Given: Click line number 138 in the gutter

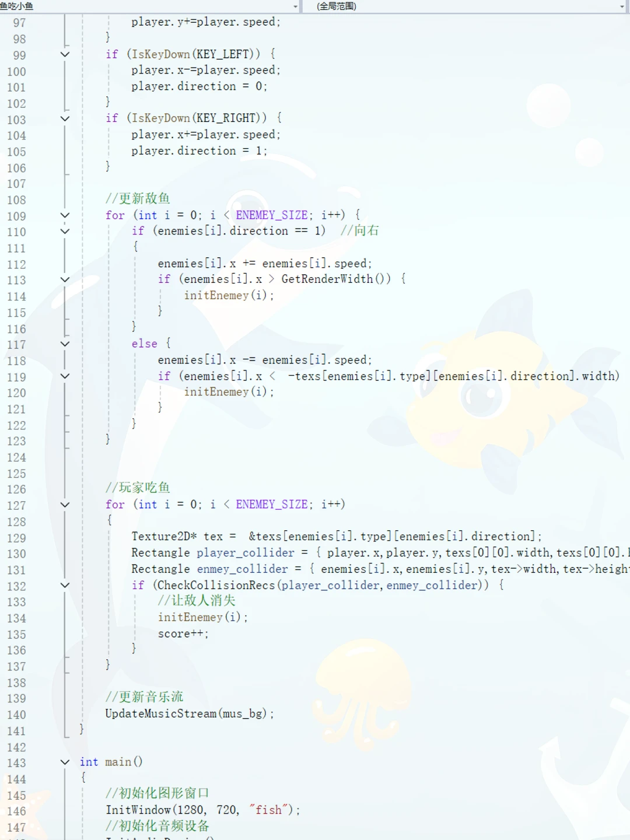Looking at the screenshot, I should click(16, 682).
